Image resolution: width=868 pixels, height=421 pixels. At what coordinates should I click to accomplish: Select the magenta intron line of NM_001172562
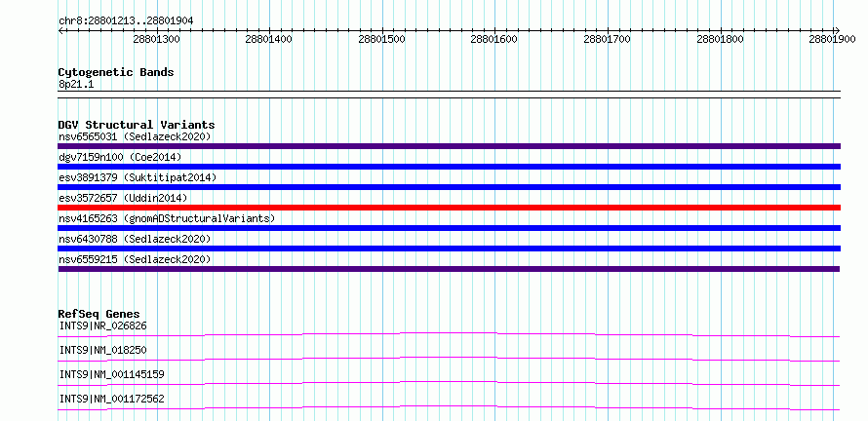tap(449, 407)
